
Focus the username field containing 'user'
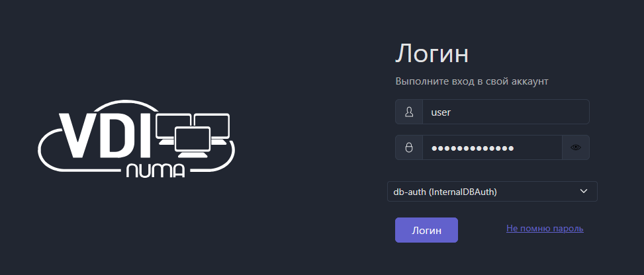(505, 112)
